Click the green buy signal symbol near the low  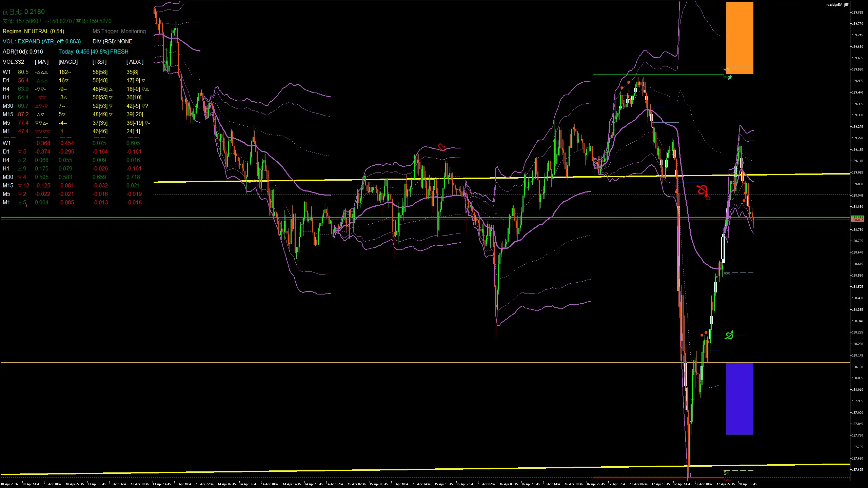point(728,335)
